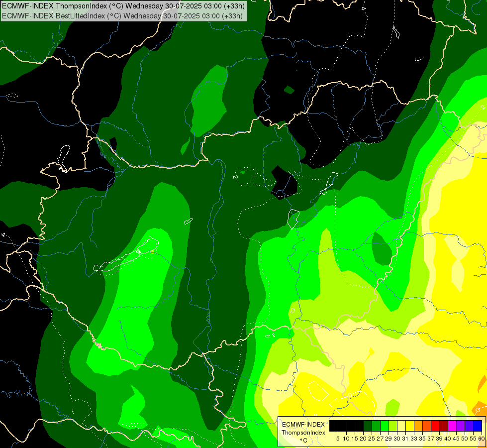Click legend scale value '30'
487x448 pixels.
tap(397, 439)
